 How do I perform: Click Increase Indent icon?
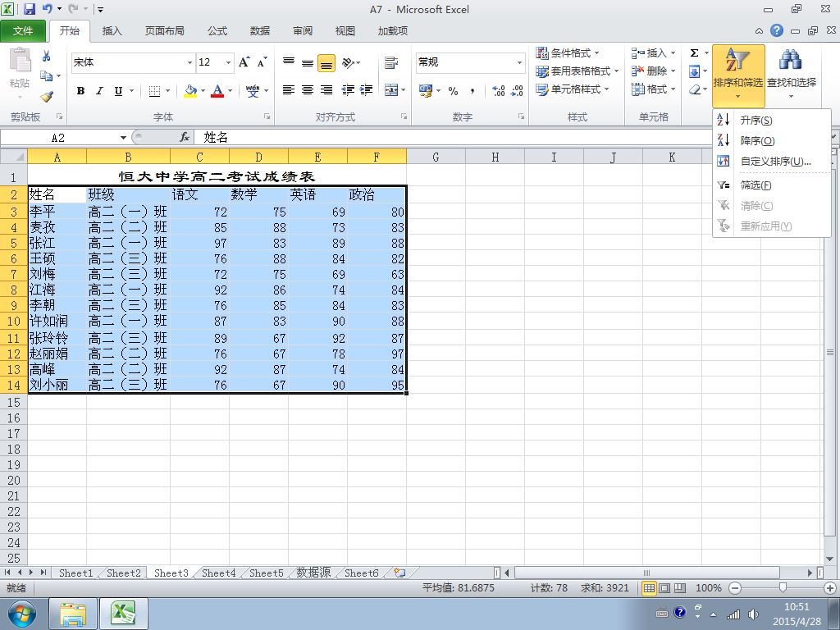367,90
